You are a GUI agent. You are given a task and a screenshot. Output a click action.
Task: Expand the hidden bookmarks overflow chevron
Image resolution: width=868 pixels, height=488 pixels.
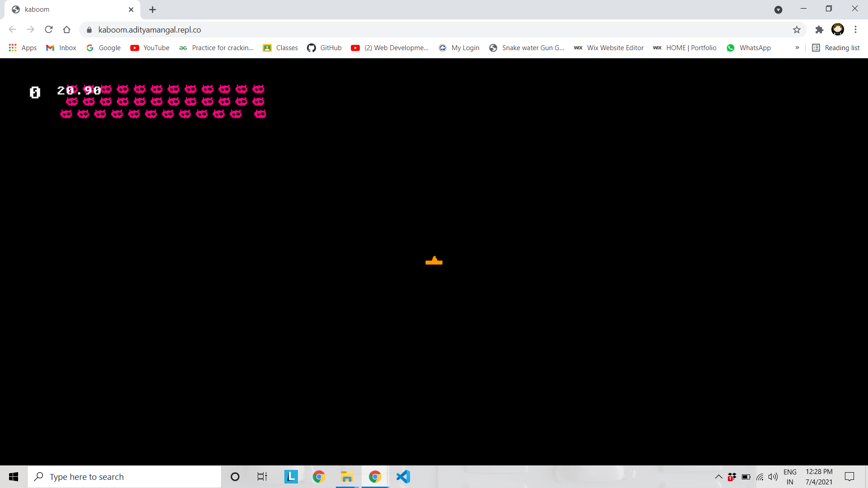(797, 47)
